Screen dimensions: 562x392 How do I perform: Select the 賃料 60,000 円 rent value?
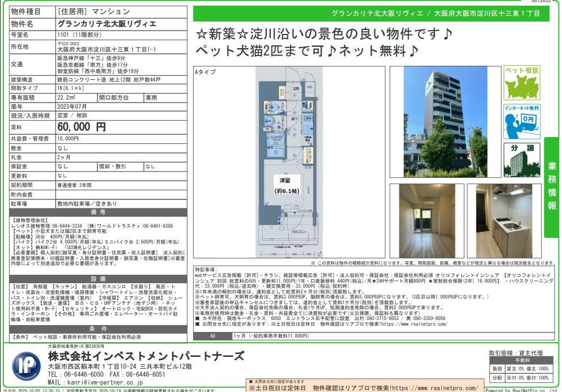(82, 127)
